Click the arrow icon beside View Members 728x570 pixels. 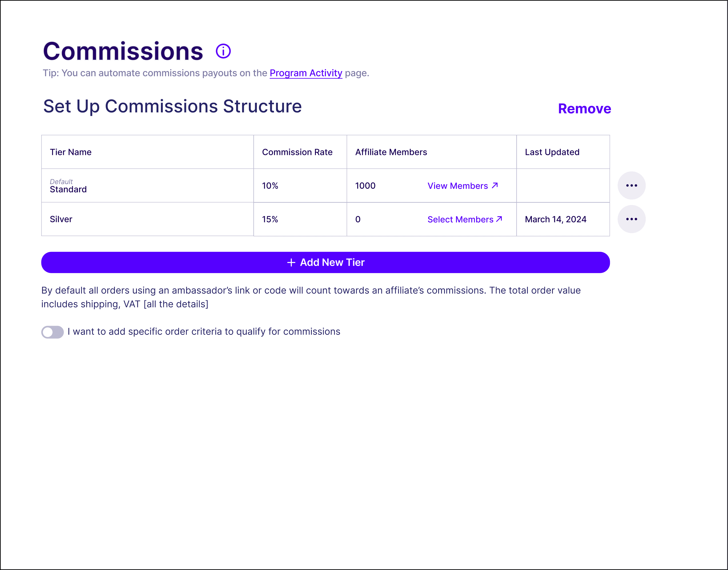coord(495,185)
